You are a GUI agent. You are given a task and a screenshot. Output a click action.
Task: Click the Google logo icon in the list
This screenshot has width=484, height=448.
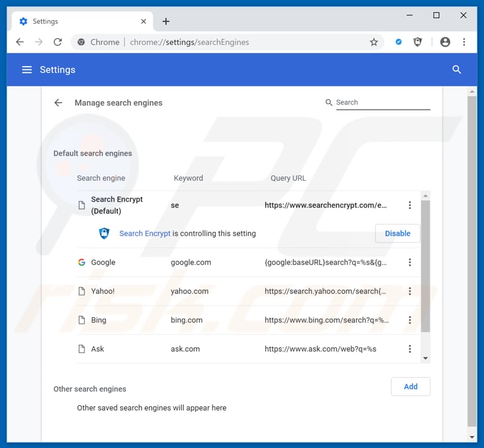coord(81,262)
